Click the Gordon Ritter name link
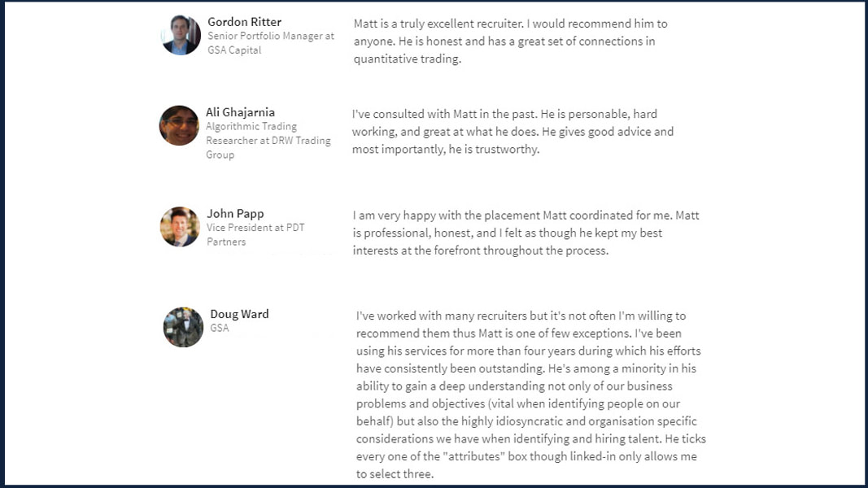 [244, 22]
